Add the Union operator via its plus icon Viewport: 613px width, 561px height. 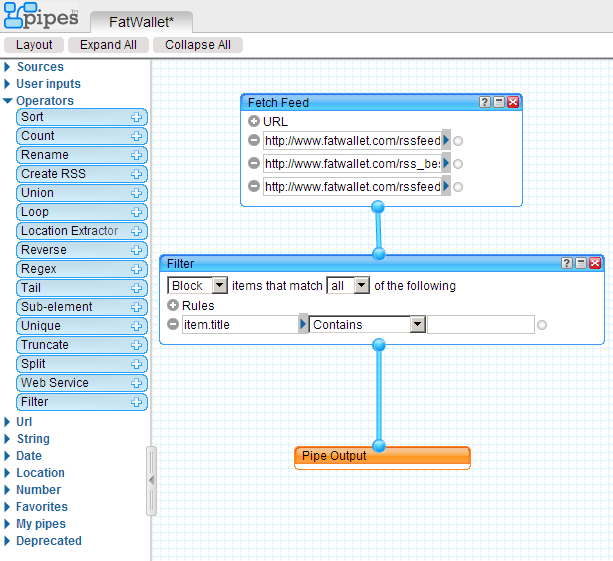click(136, 193)
